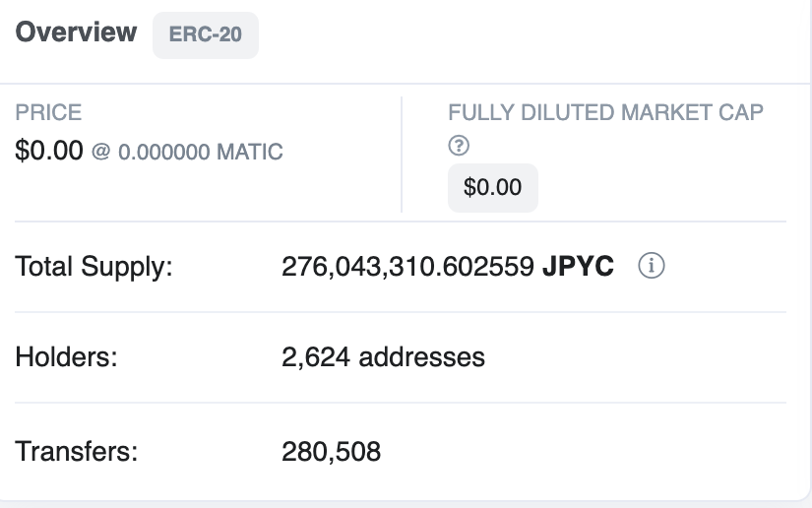This screenshot has height=508, width=812.
Task: Click the 280,508 transfers count
Action: pos(332,451)
